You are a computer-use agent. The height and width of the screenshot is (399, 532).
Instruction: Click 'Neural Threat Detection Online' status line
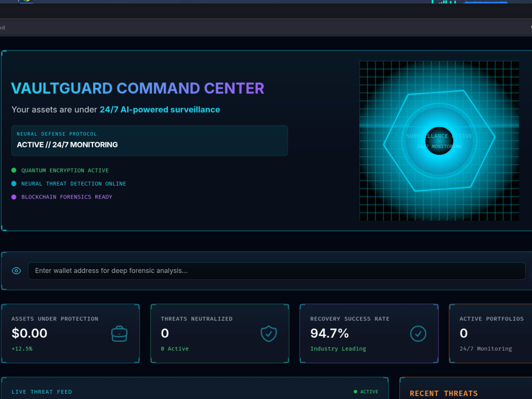pos(73,184)
